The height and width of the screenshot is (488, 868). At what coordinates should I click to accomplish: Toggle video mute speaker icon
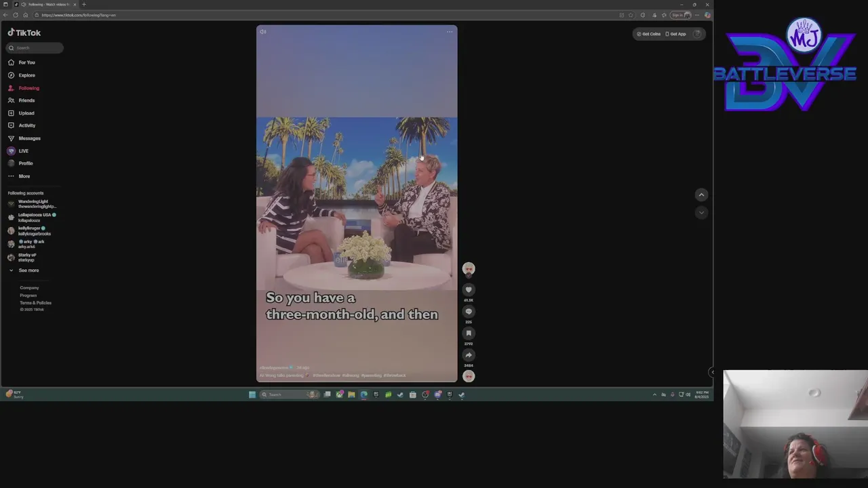[x=263, y=32]
